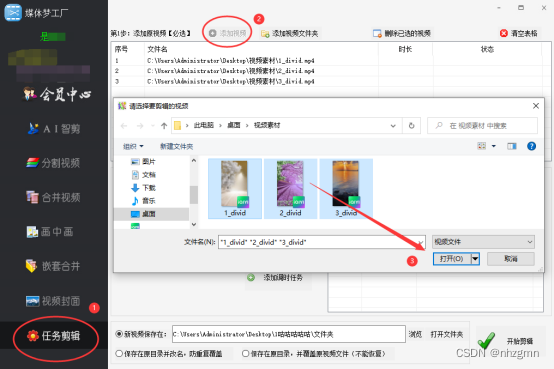
Task: Click 打开(O) open button
Action: 452,259
